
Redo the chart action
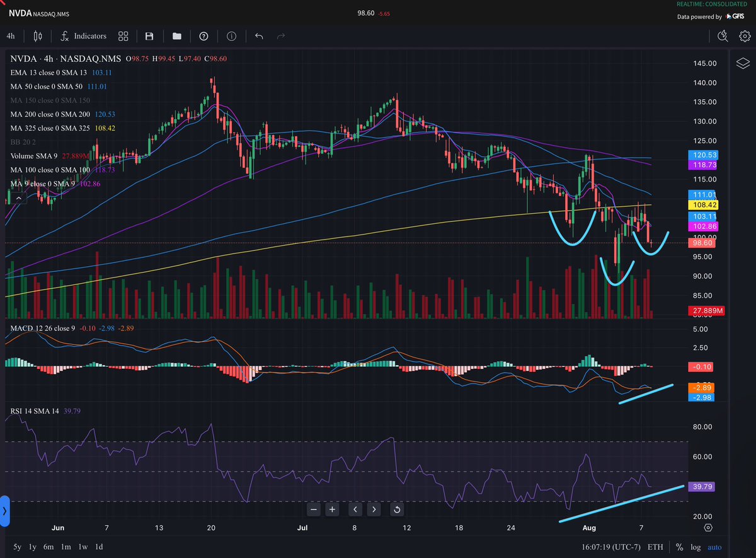tap(281, 36)
